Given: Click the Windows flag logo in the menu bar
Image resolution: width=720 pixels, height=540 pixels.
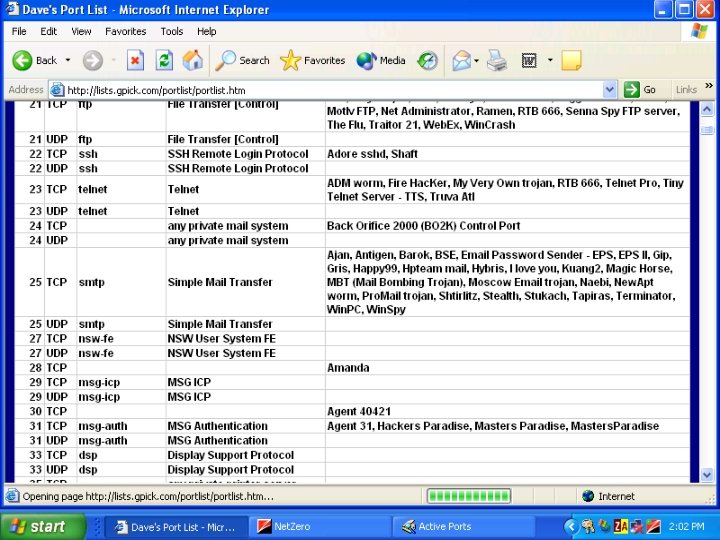Looking at the screenshot, I should click(699, 31).
